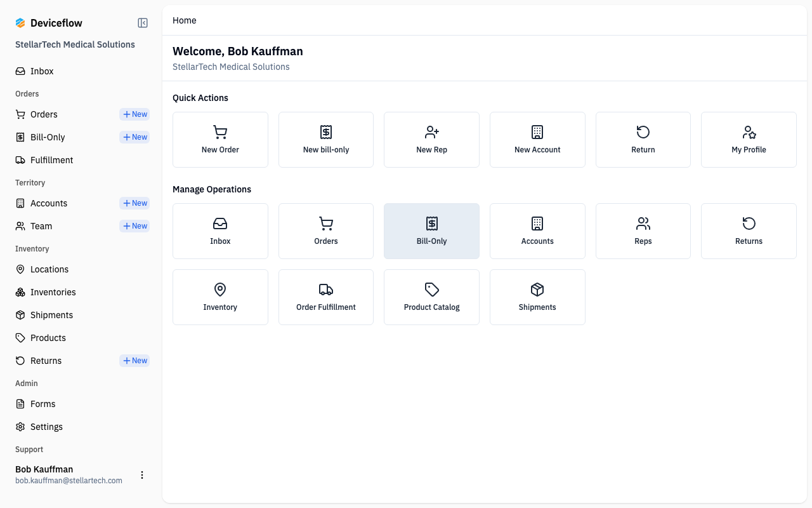Click the Return quick action icon card

pyautogui.click(x=643, y=140)
